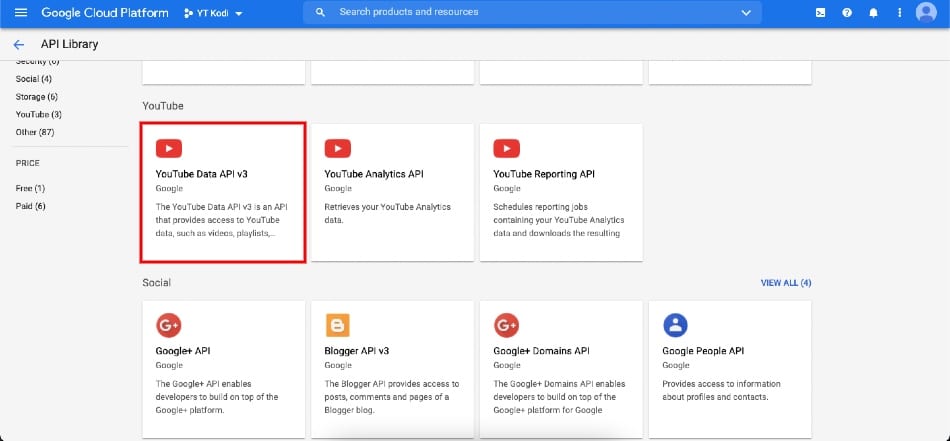Open the Help question mark icon
The height and width of the screenshot is (441, 950).
coord(847,13)
